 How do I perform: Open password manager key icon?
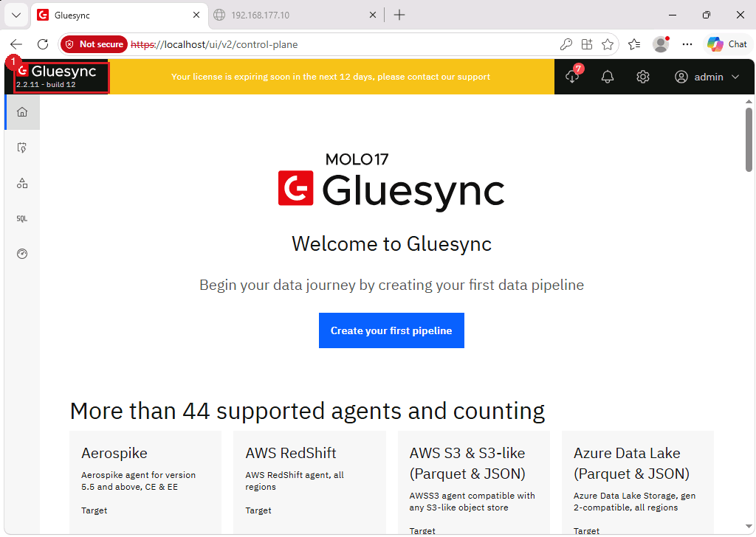(566, 44)
